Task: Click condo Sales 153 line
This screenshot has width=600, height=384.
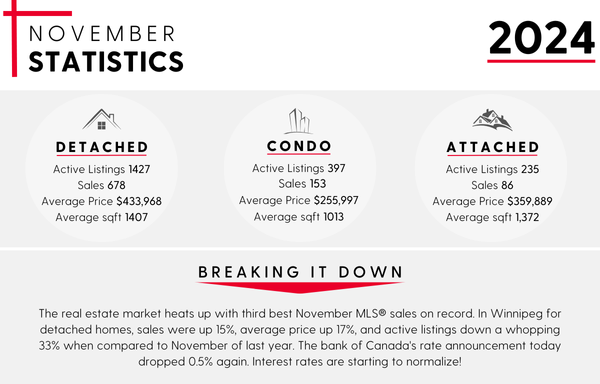Action: tap(302, 184)
